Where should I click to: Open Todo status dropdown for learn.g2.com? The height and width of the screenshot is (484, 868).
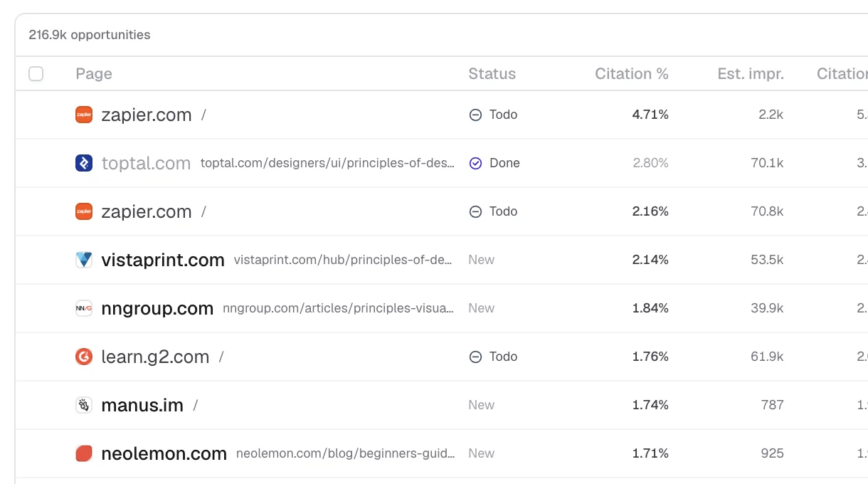click(x=493, y=357)
